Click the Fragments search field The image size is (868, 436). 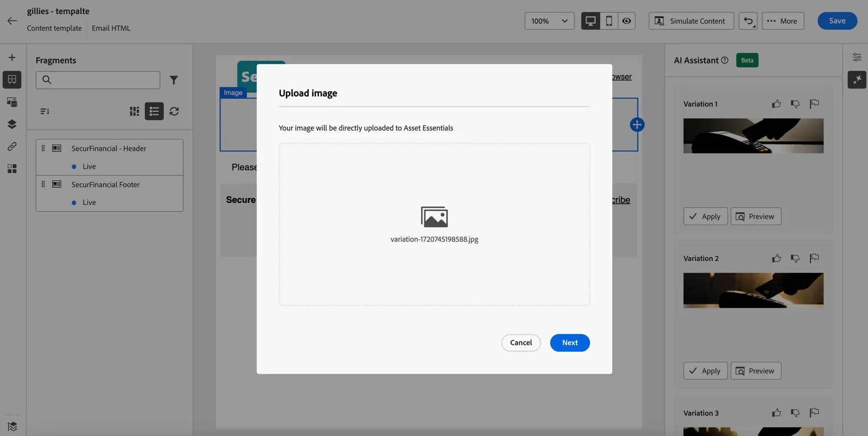pos(98,80)
